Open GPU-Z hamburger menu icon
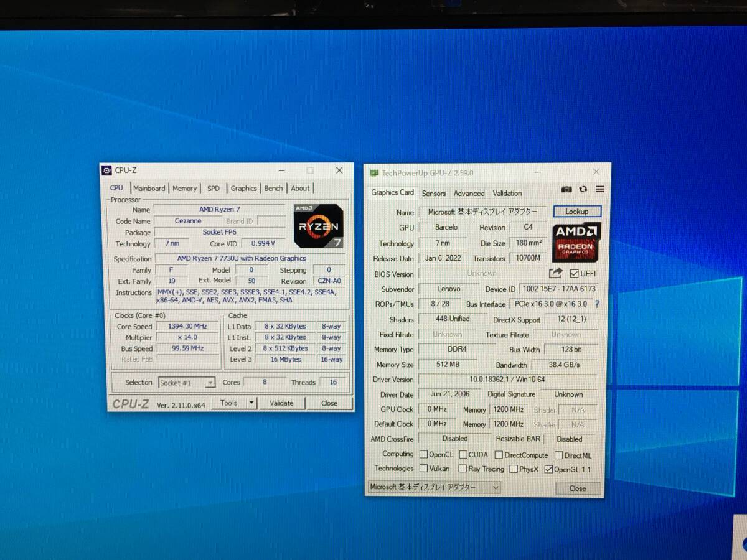747x560 pixels. point(599,189)
